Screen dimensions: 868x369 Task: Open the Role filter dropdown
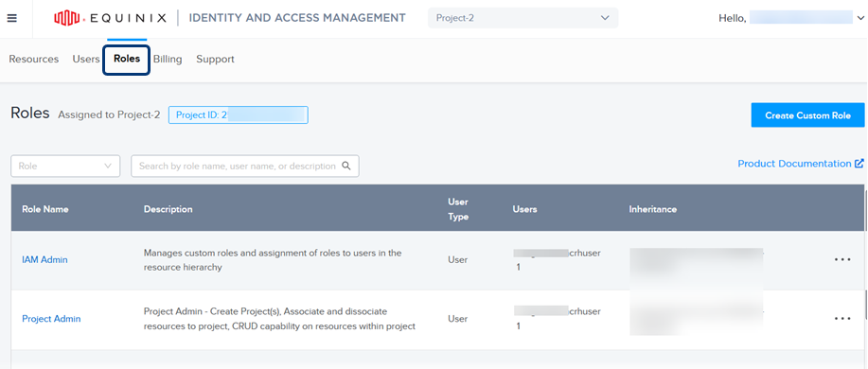(65, 166)
